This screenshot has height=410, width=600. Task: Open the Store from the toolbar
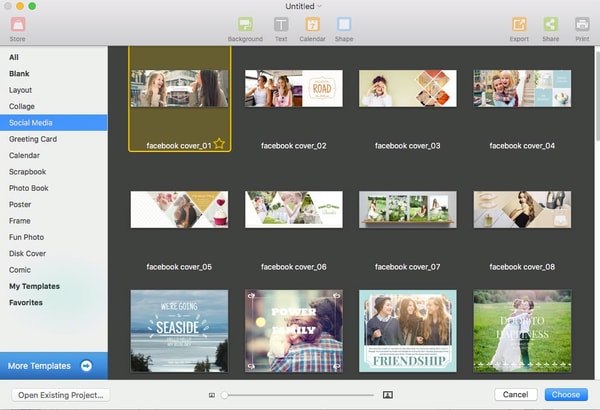click(18, 25)
